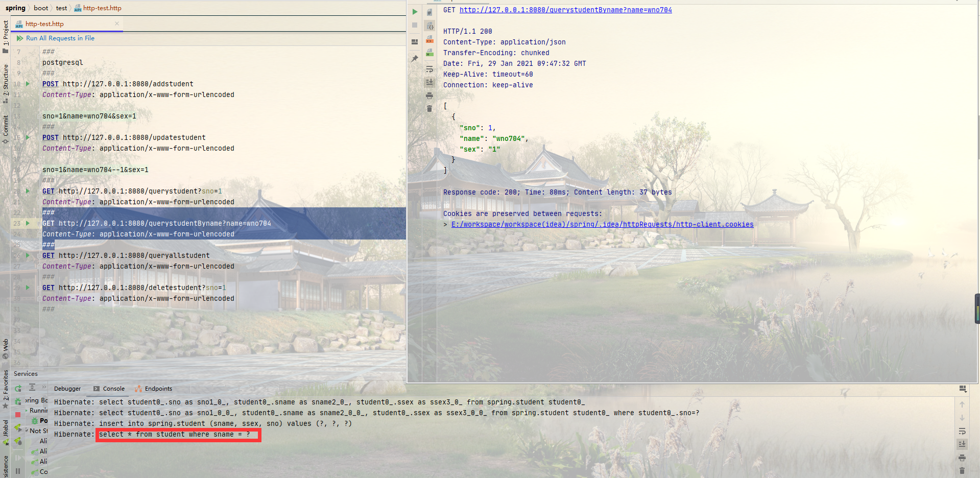Viewport: 980px width, 478px height.
Task: Switch to the Debugger tab
Action: [x=67, y=389]
